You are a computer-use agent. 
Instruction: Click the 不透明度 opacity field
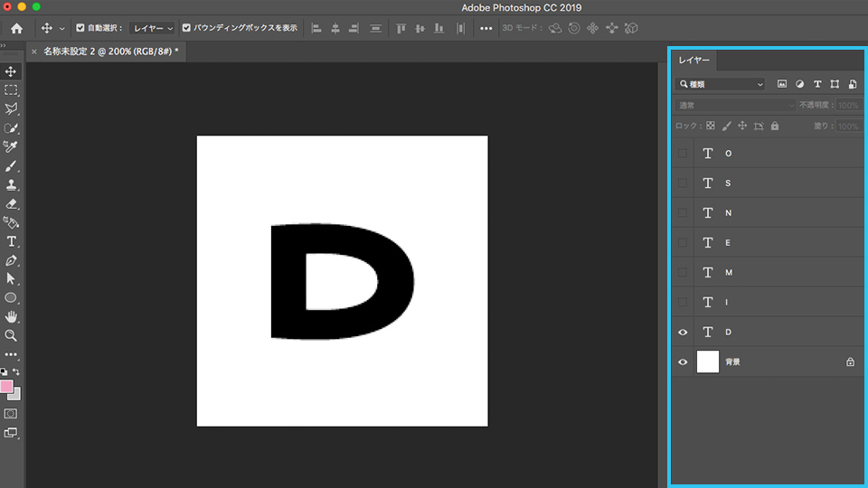tap(848, 105)
